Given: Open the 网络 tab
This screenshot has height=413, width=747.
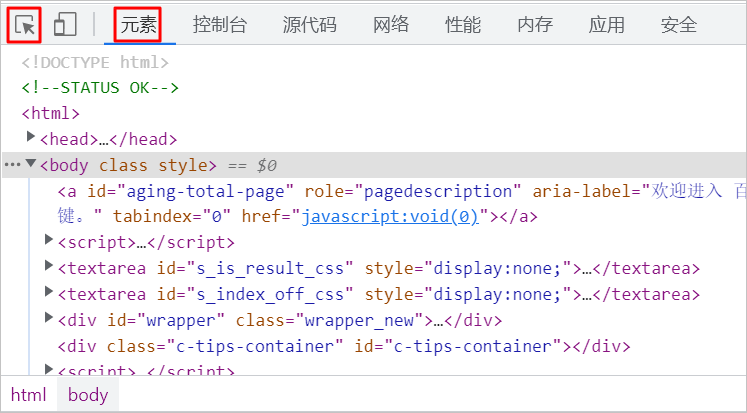Looking at the screenshot, I should pos(391,25).
